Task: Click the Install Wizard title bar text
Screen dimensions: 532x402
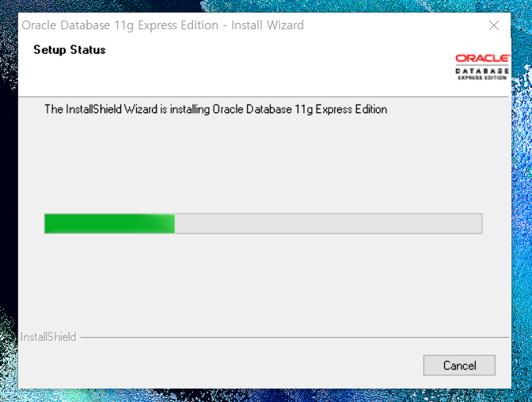Action: tap(162, 25)
